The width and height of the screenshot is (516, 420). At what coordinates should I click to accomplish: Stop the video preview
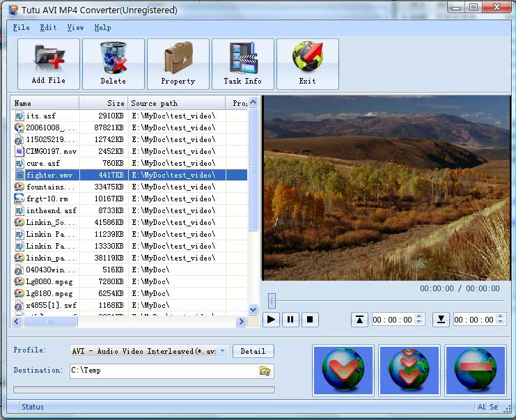click(x=310, y=320)
